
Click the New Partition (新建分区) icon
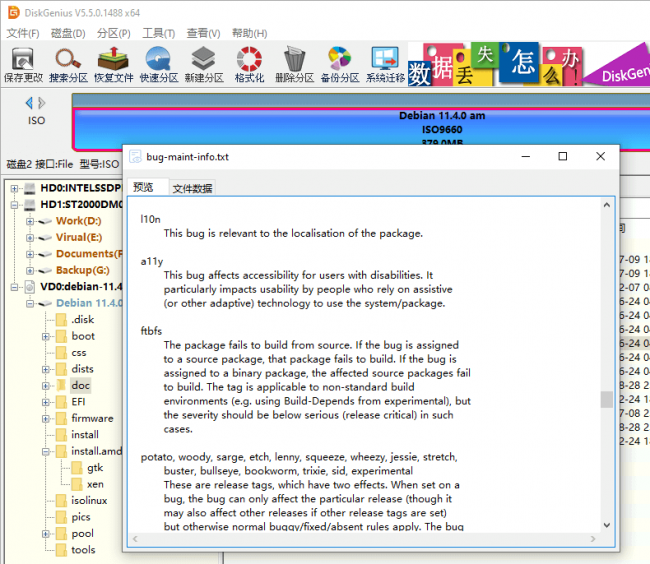point(204,65)
